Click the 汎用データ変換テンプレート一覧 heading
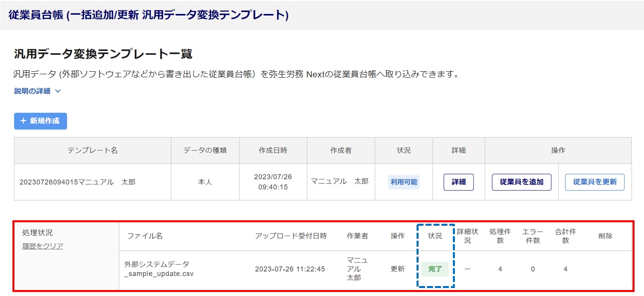The image size is (644, 296). pyautogui.click(x=103, y=54)
